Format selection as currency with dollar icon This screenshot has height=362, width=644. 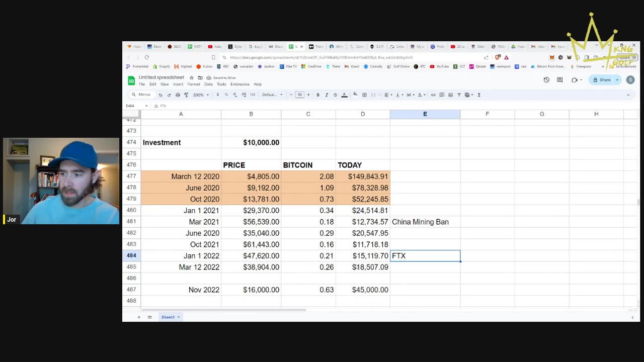(217, 95)
